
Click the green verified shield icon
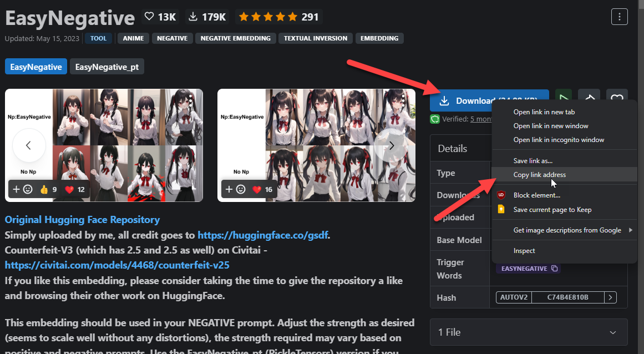tap(435, 119)
